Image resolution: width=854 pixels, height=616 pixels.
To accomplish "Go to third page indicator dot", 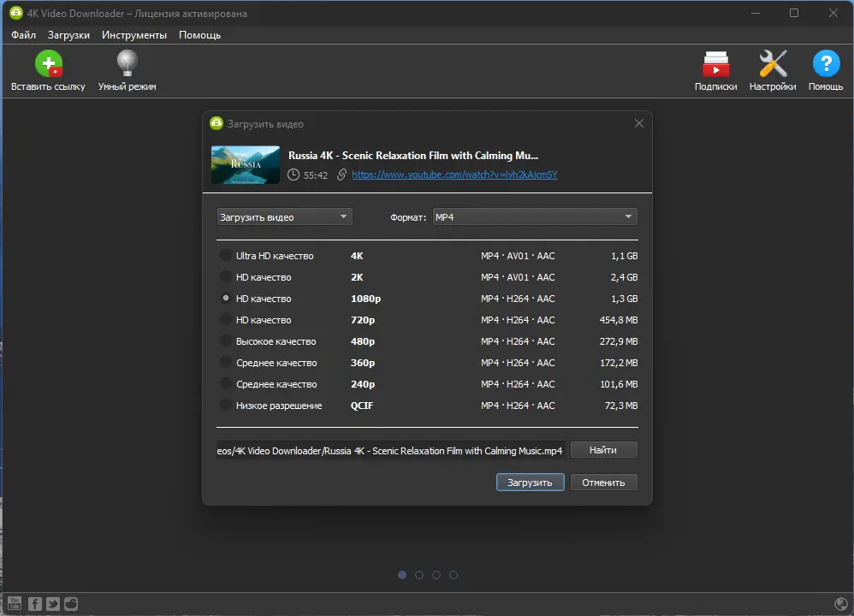I will (436, 575).
